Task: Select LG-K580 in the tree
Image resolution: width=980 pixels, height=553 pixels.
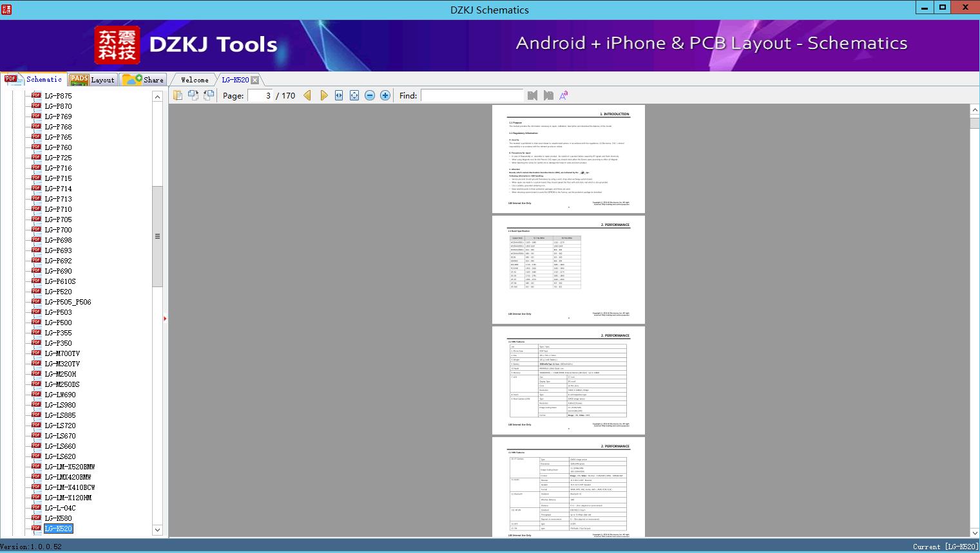Action: click(x=58, y=518)
